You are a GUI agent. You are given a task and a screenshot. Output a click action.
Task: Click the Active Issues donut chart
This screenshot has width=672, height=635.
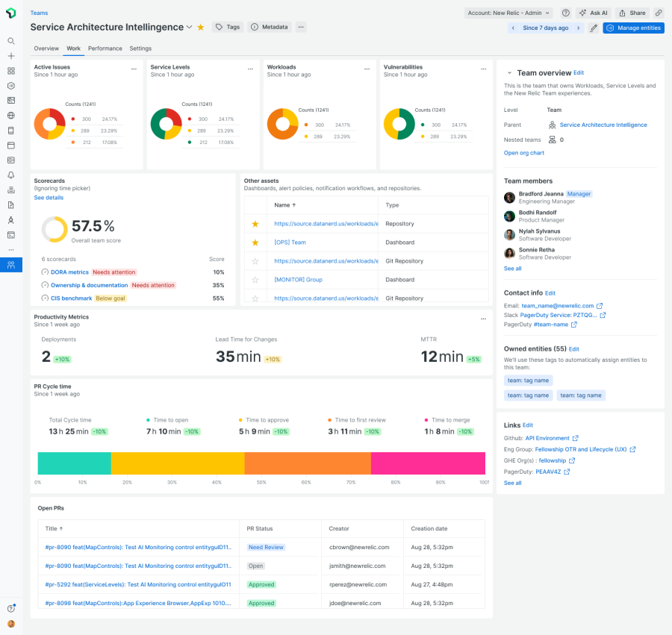click(x=50, y=124)
